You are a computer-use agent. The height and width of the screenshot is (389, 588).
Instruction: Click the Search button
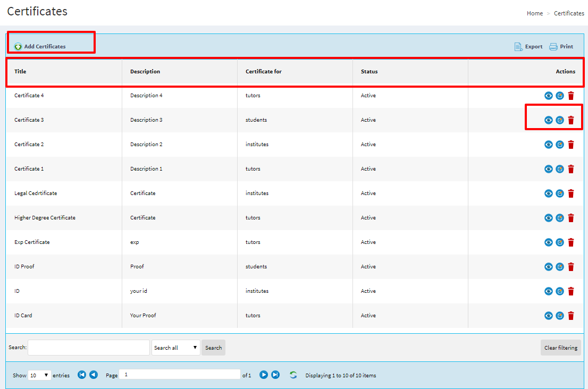pyautogui.click(x=213, y=348)
